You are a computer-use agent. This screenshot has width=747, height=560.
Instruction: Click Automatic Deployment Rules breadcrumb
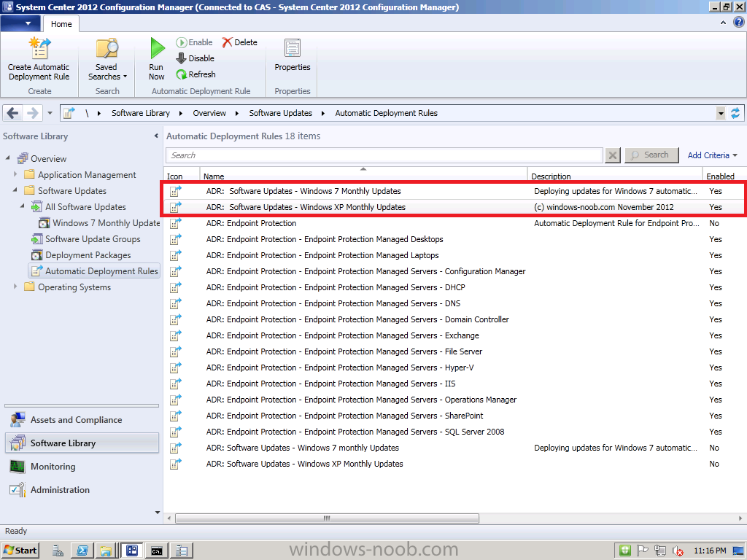point(387,113)
